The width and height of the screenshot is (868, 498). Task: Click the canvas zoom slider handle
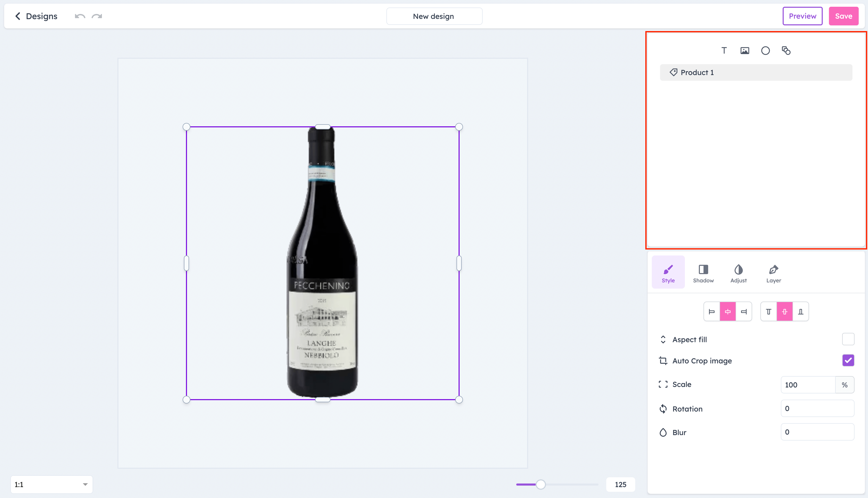[x=541, y=484]
